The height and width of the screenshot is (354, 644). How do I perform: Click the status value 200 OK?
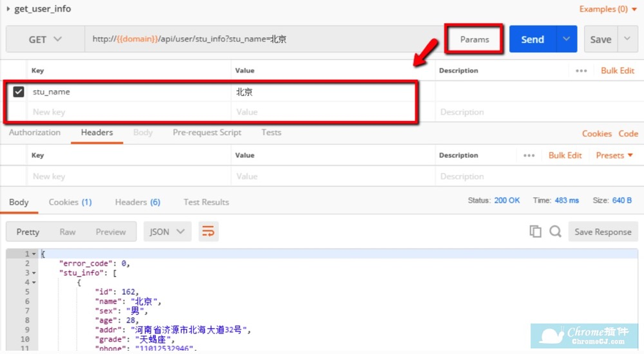(x=507, y=200)
